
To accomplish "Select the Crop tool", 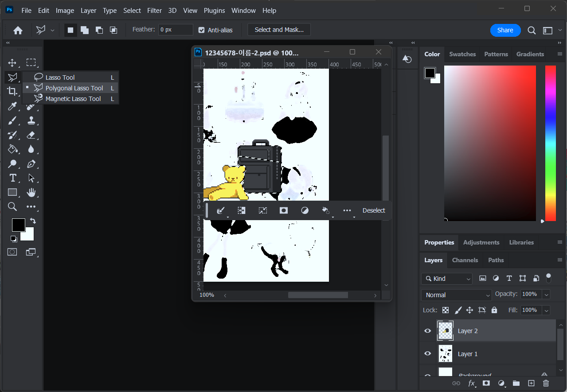I will tap(12, 91).
